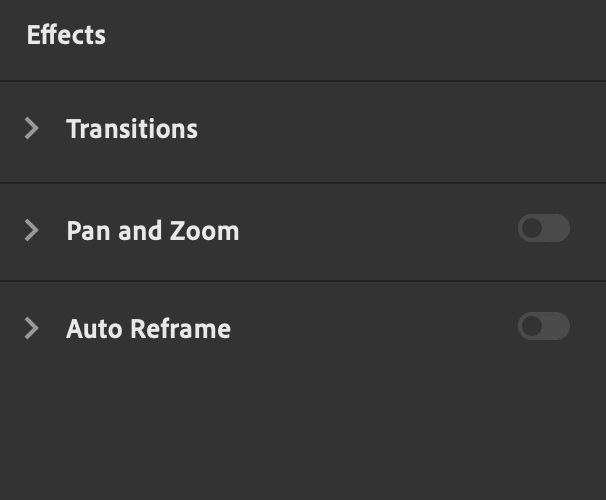Select the Auto Reframe label
606x500 pixels.
coord(148,329)
